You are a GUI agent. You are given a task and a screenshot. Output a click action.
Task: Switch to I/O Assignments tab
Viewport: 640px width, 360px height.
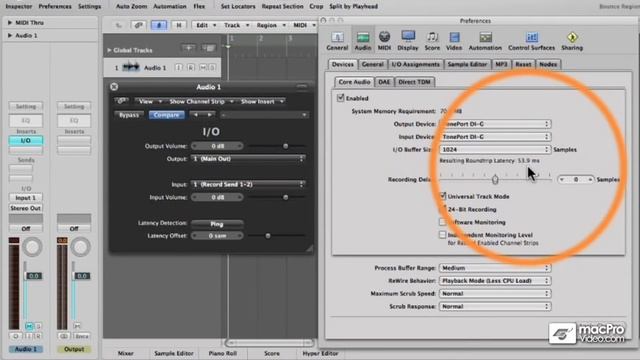(x=416, y=64)
